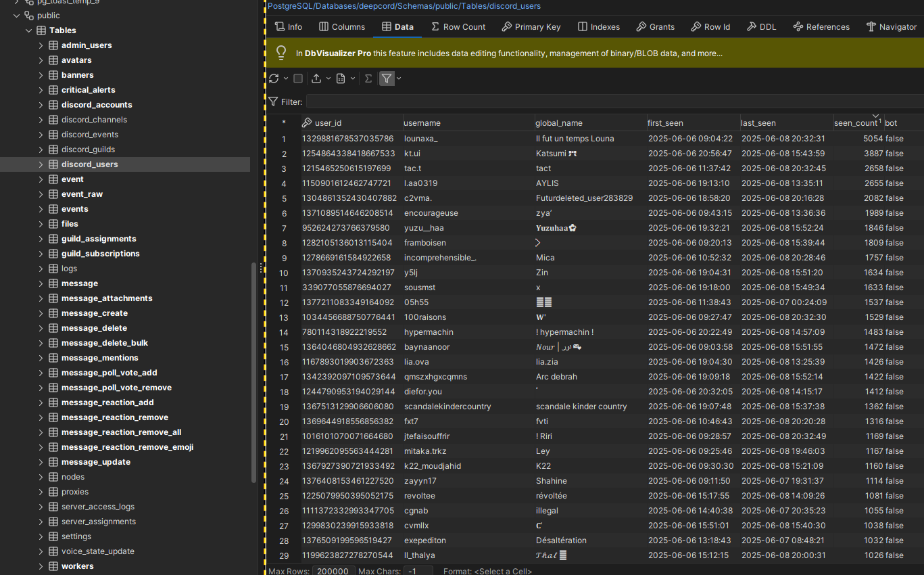Open the DDL tab

pyautogui.click(x=761, y=27)
